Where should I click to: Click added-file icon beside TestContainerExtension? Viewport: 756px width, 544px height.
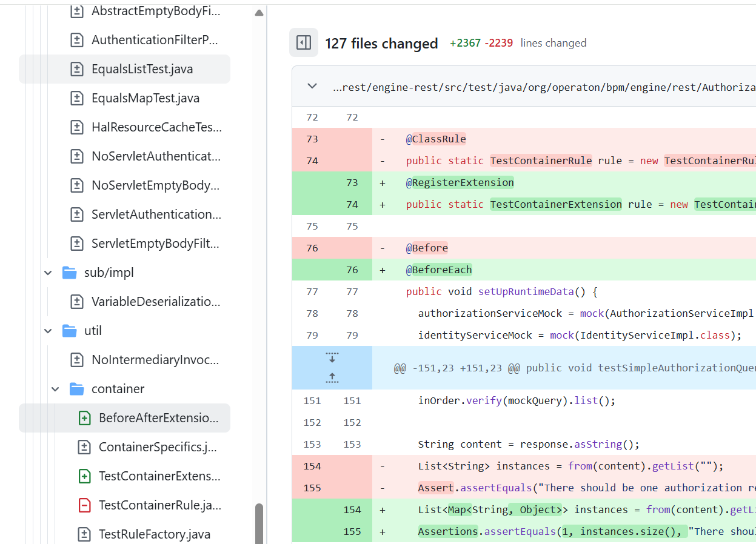point(84,476)
